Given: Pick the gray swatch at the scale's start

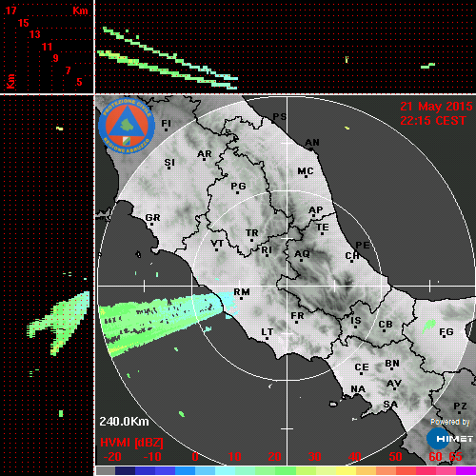Looking at the screenshot, I should click(106, 471).
